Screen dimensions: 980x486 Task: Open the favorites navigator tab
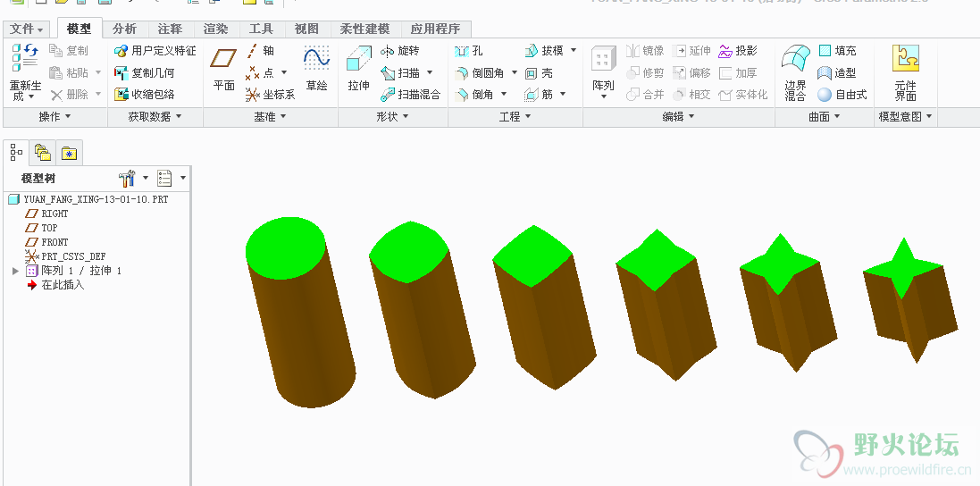(69, 153)
